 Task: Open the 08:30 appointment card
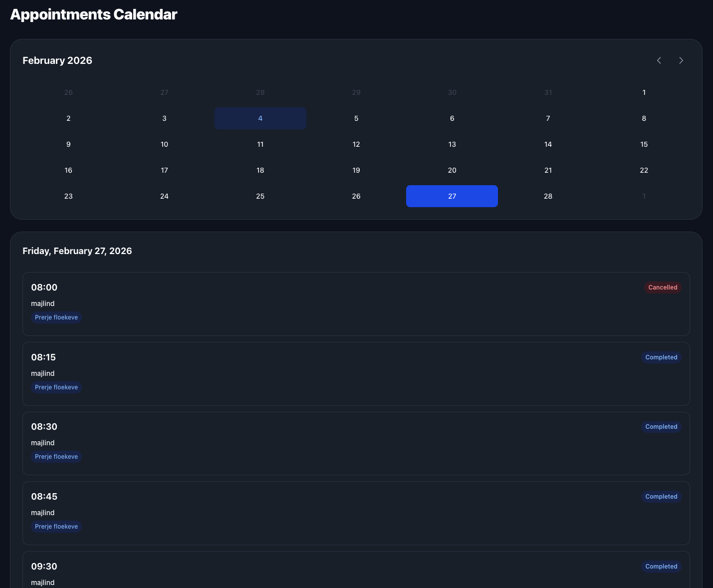pyautogui.click(x=356, y=443)
